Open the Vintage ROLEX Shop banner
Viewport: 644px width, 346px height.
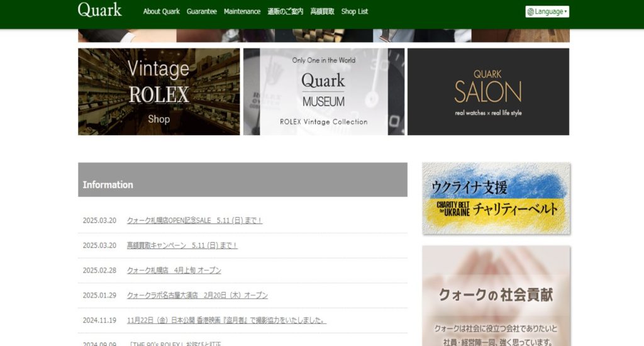tap(159, 92)
